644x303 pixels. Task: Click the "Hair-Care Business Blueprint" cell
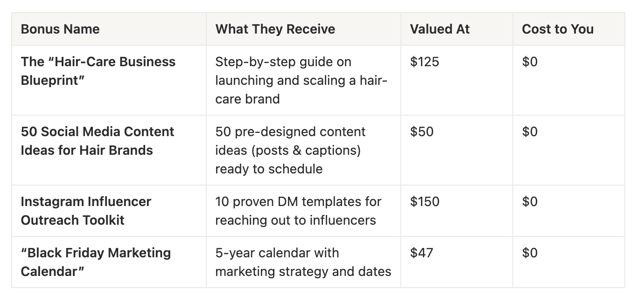point(98,71)
